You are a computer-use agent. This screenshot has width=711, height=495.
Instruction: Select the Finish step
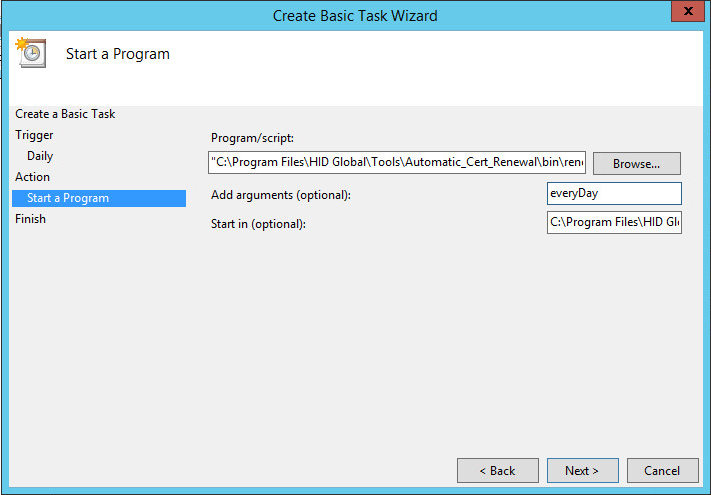(31, 219)
